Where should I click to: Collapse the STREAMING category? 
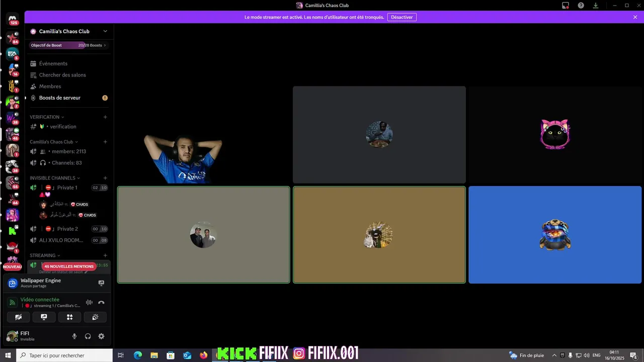click(x=45, y=255)
